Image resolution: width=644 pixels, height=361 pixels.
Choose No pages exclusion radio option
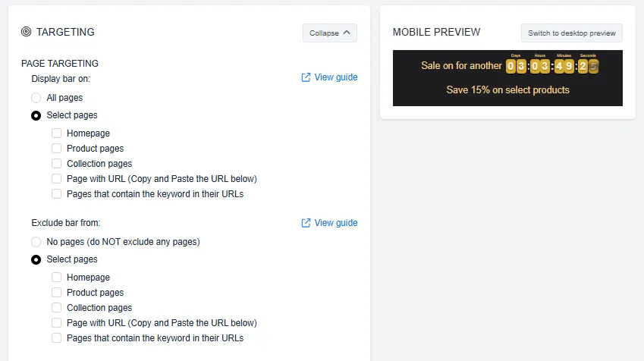(x=36, y=242)
